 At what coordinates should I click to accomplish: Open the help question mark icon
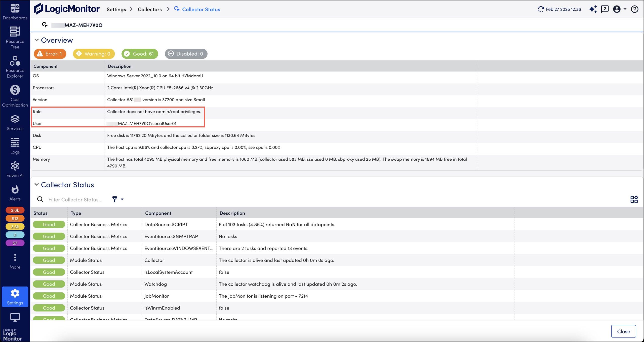click(x=634, y=9)
